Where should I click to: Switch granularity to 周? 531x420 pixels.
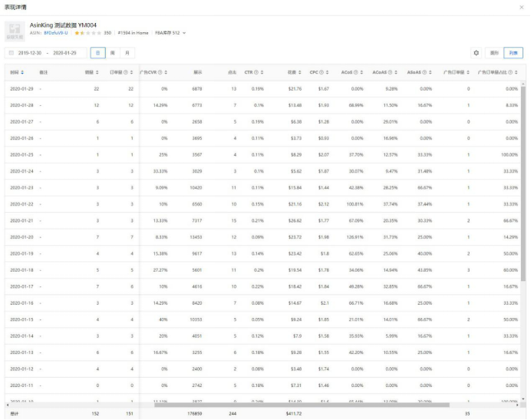click(x=112, y=53)
